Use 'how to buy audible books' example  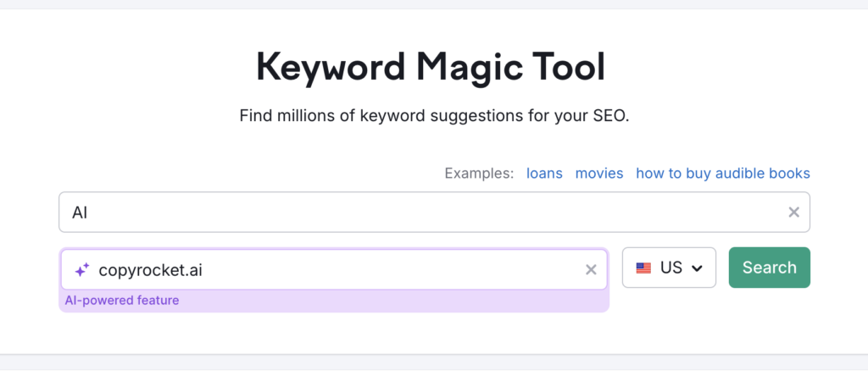(723, 174)
